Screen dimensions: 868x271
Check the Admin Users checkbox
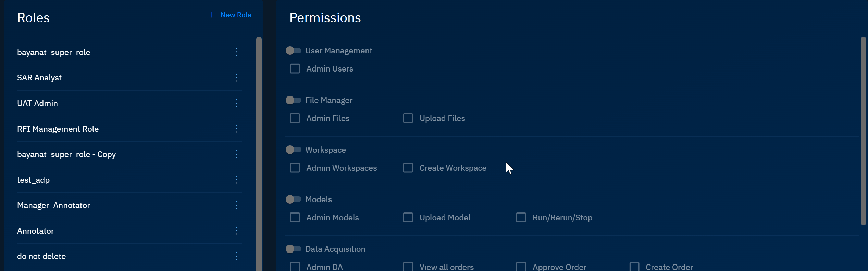click(295, 69)
